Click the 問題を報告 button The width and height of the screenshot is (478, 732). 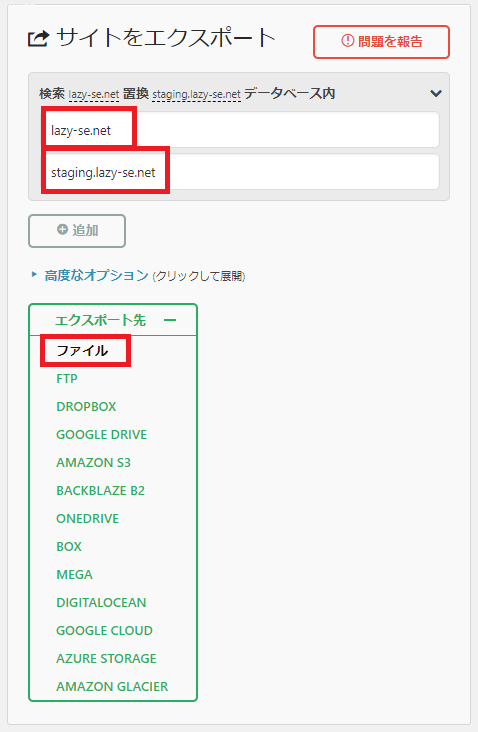click(x=381, y=42)
